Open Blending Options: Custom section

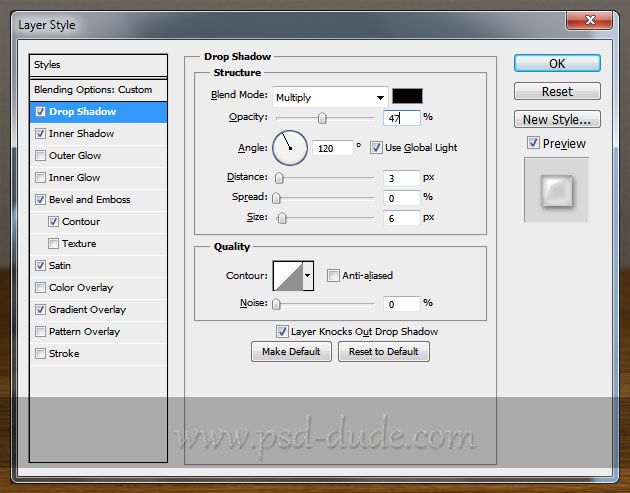pyautogui.click(x=93, y=90)
